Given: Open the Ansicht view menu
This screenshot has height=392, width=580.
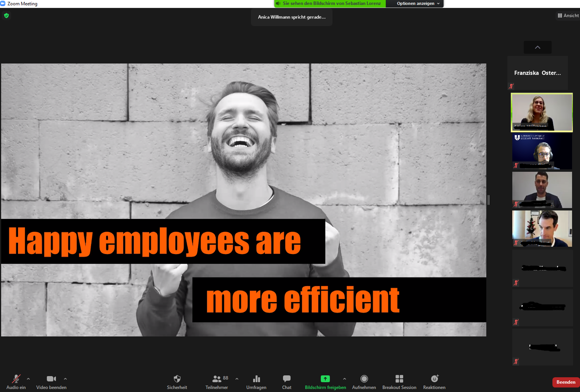Looking at the screenshot, I should click(568, 16).
